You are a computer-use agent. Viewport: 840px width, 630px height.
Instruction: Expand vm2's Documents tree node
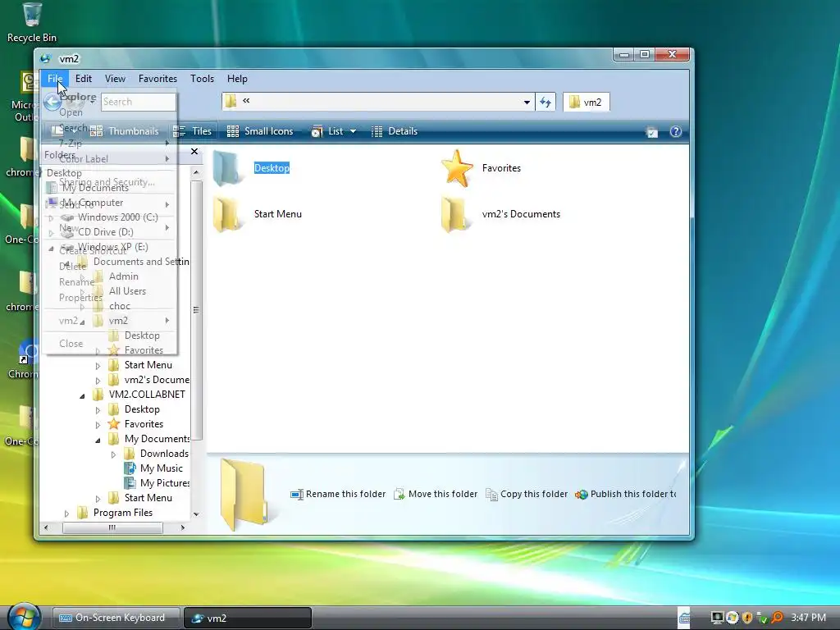98,381
